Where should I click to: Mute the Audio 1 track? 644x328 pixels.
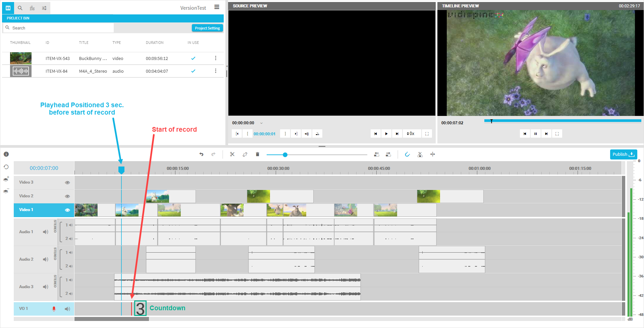tap(46, 232)
